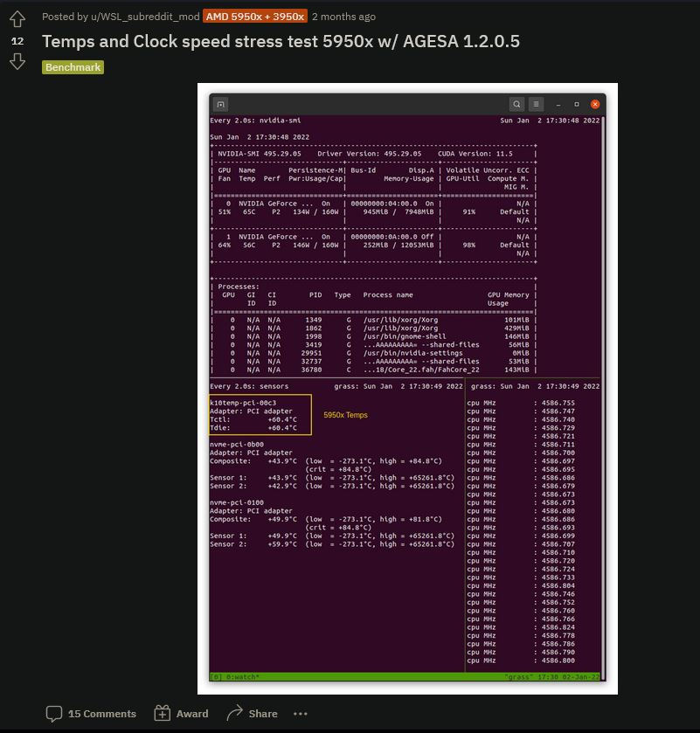The height and width of the screenshot is (733, 700).
Task: Open the post title link
Action: [280, 41]
